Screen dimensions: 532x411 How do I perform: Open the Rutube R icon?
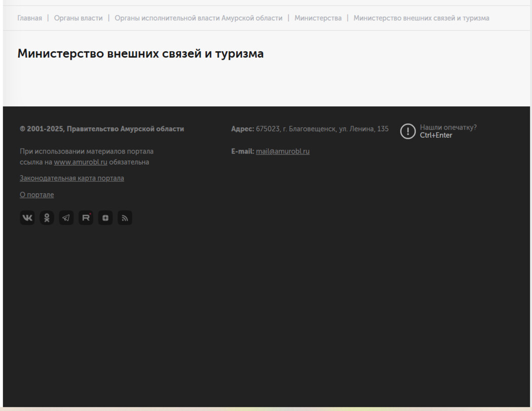(x=86, y=217)
